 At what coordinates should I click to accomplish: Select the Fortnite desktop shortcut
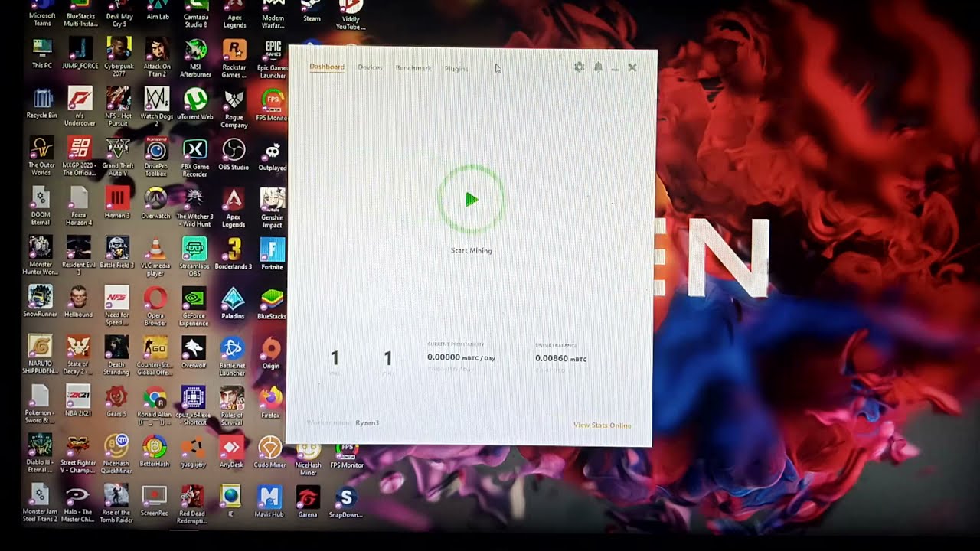(273, 253)
